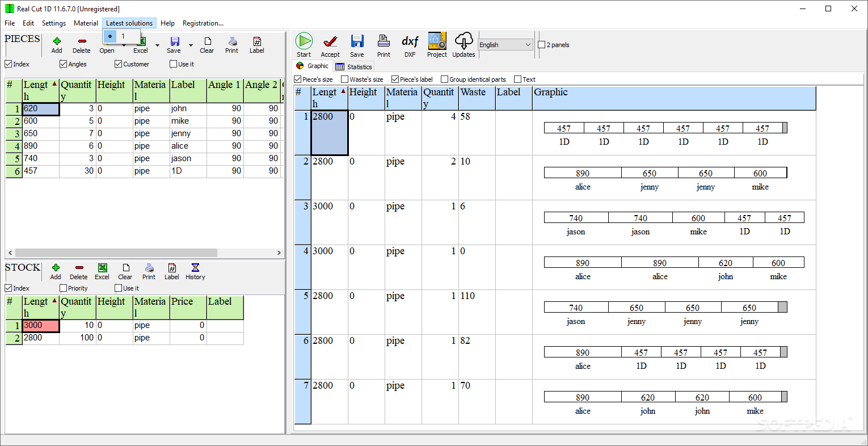Click the Label icon in the Stock toolbar
Viewport: 868px width, 446px height.
click(x=172, y=268)
